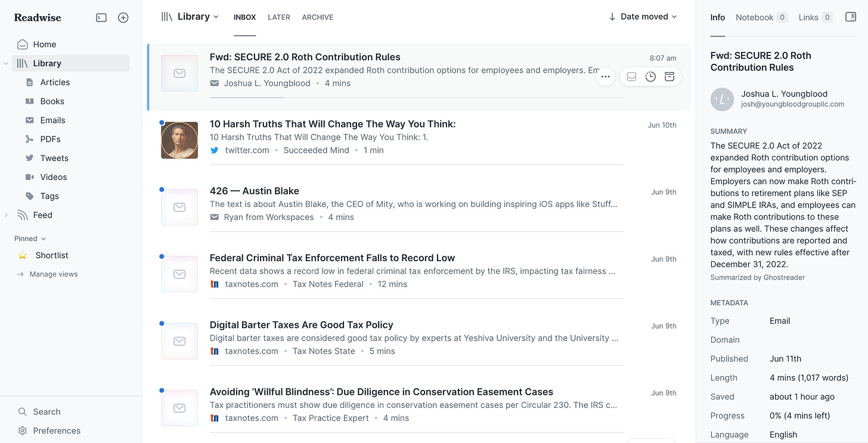Move SECURE 2.0 email to Later clock icon
Screen dimensions: 868x443
(x=650, y=77)
